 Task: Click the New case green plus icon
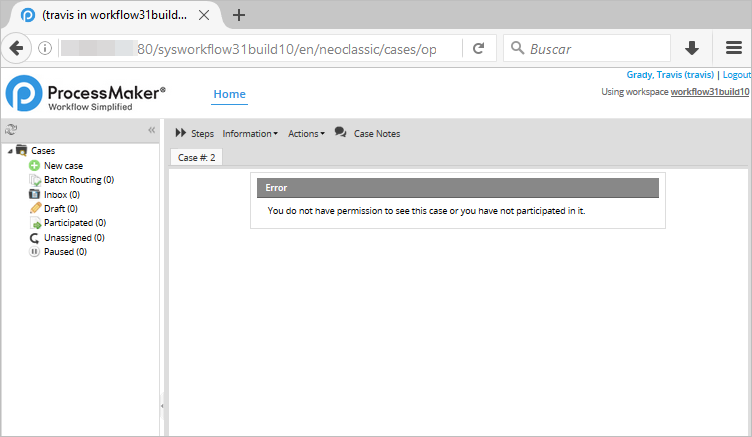click(x=35, y=165)
